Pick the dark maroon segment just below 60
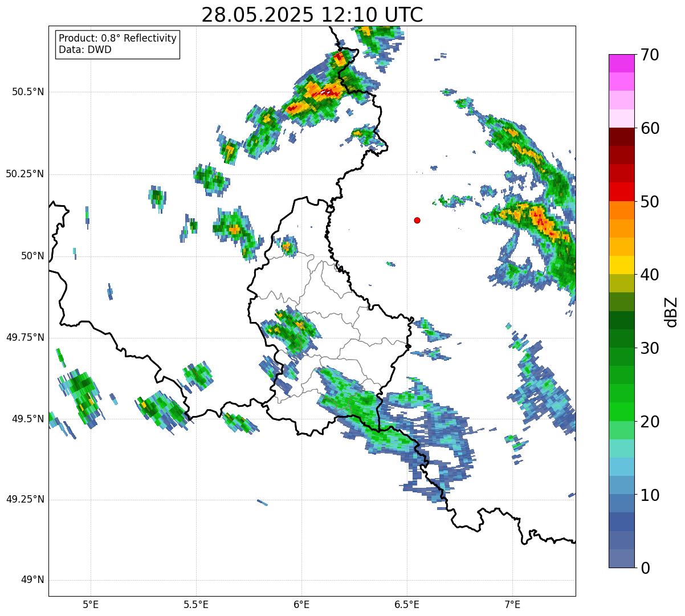The image size is (685, 616). [x=622, y=137]
